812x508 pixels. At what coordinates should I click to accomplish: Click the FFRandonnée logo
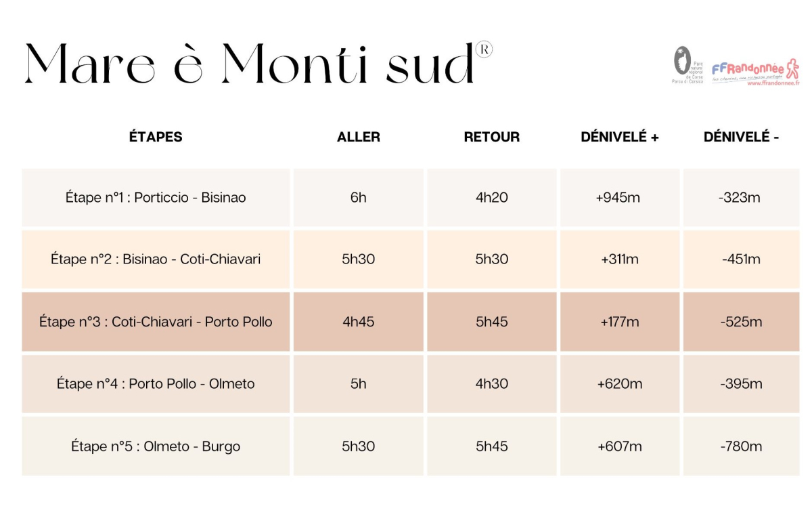point(755,70)
